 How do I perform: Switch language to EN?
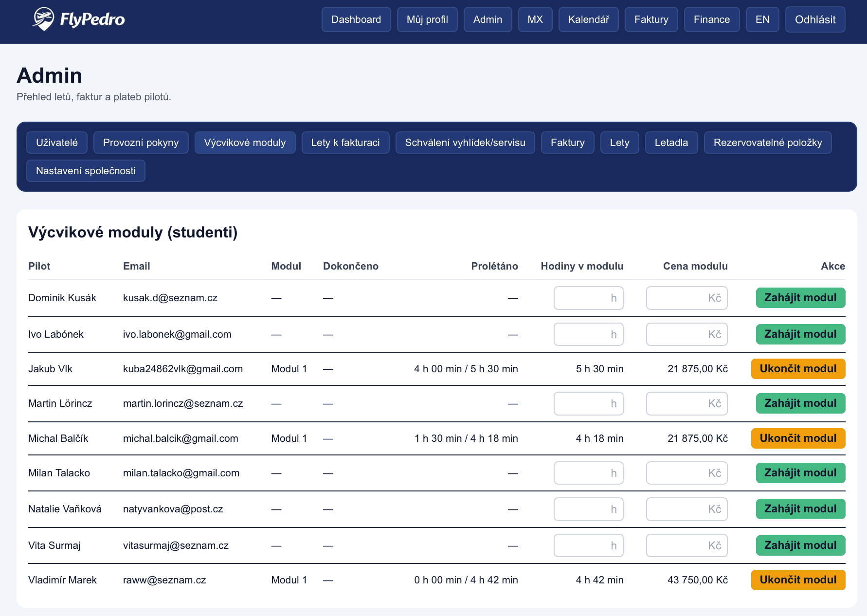click(762, 19)
